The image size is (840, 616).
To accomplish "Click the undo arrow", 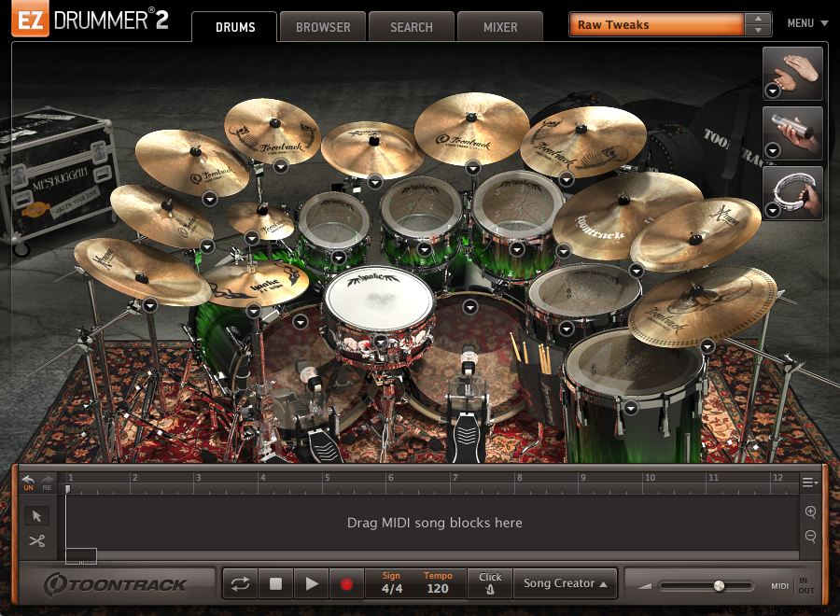I will click(28, 480).
